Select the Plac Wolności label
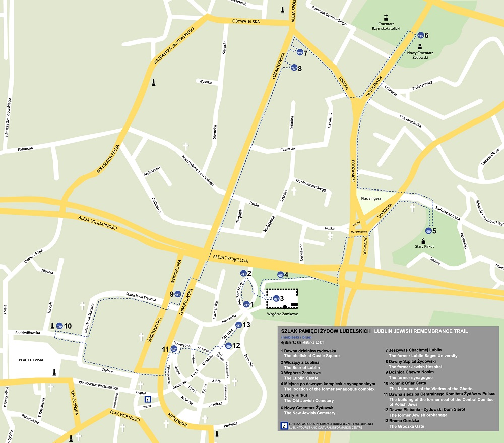The height and width of the screenshot is (443, 504). (125, 416)
